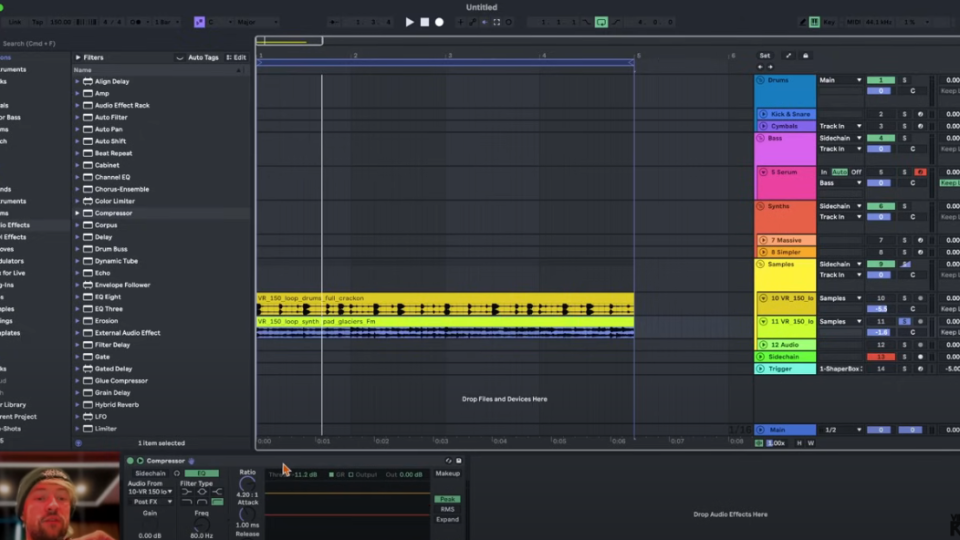Select the Hybrid Reverb item

click(116, 405)
